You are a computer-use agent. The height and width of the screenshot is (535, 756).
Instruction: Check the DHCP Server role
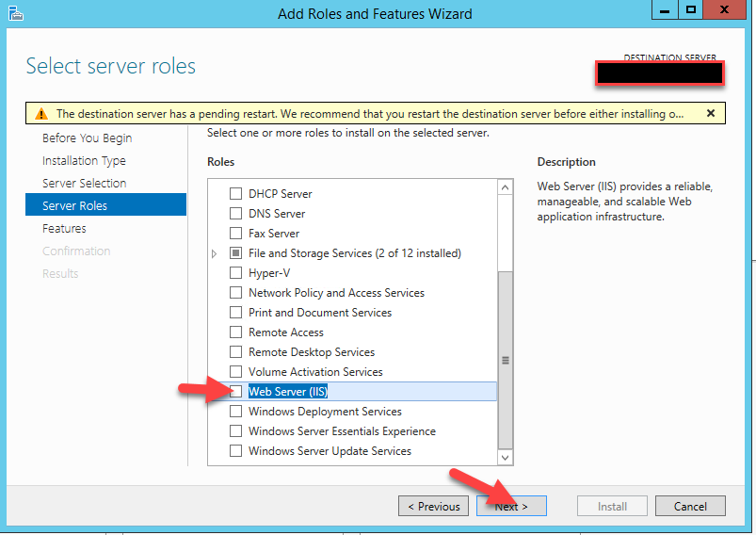point(236,194)
